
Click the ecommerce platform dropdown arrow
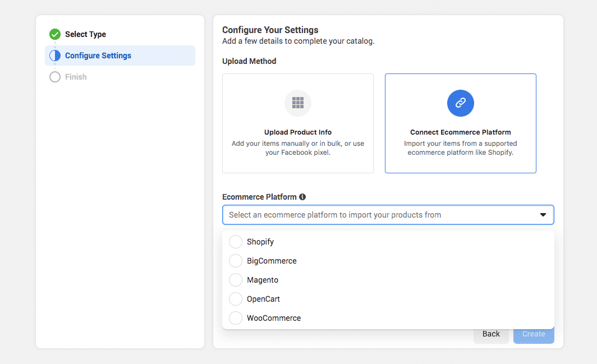543,215
